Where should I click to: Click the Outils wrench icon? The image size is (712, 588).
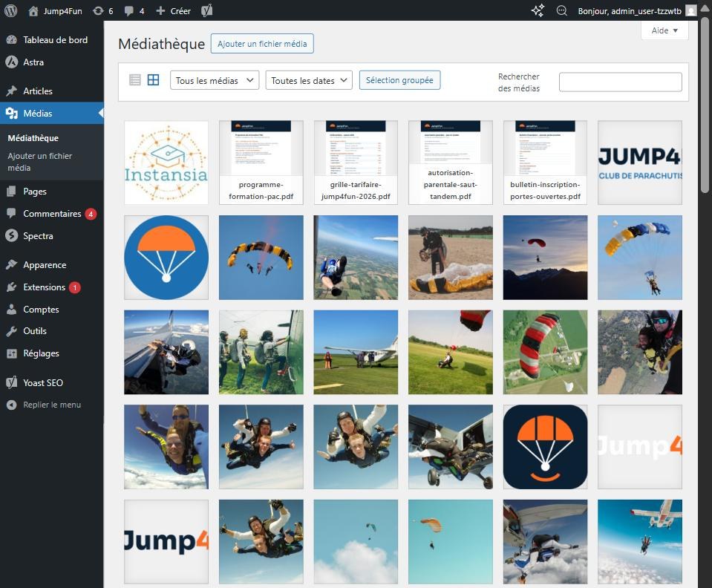pyautogui.click(x=12, y=331)
